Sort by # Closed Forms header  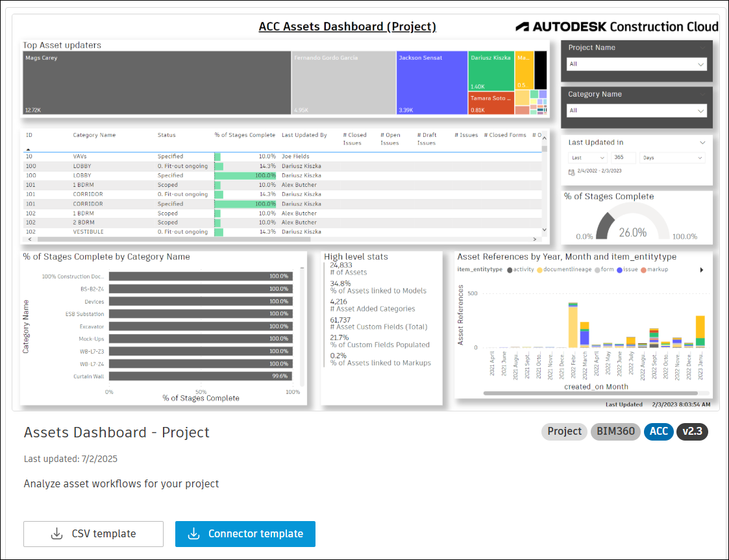coord(505,135)
